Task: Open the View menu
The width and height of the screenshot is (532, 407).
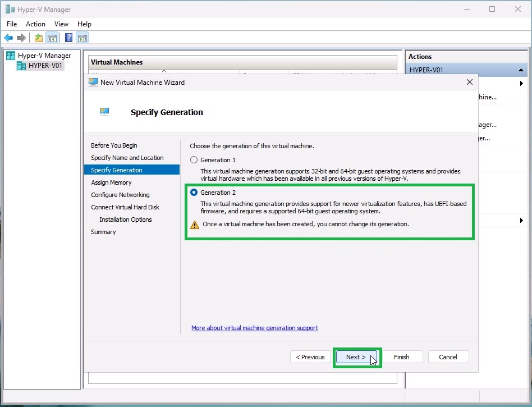Action: click(x=61, y=24)
